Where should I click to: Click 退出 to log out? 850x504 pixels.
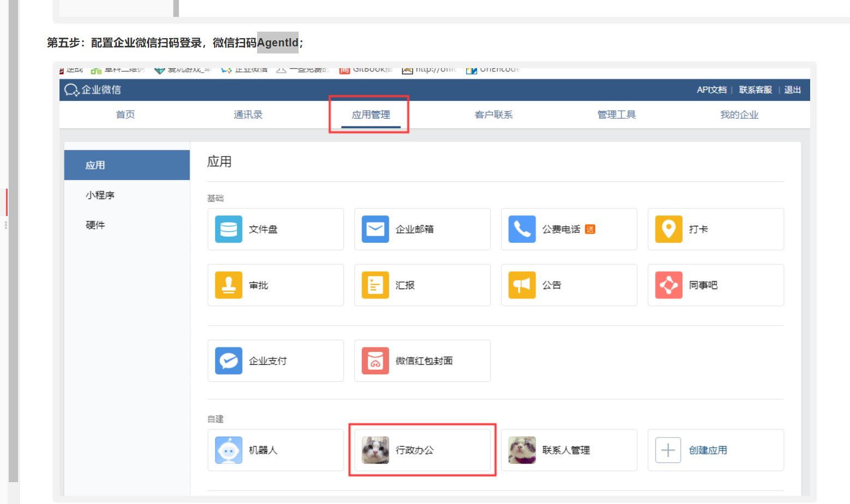(792, 90)
